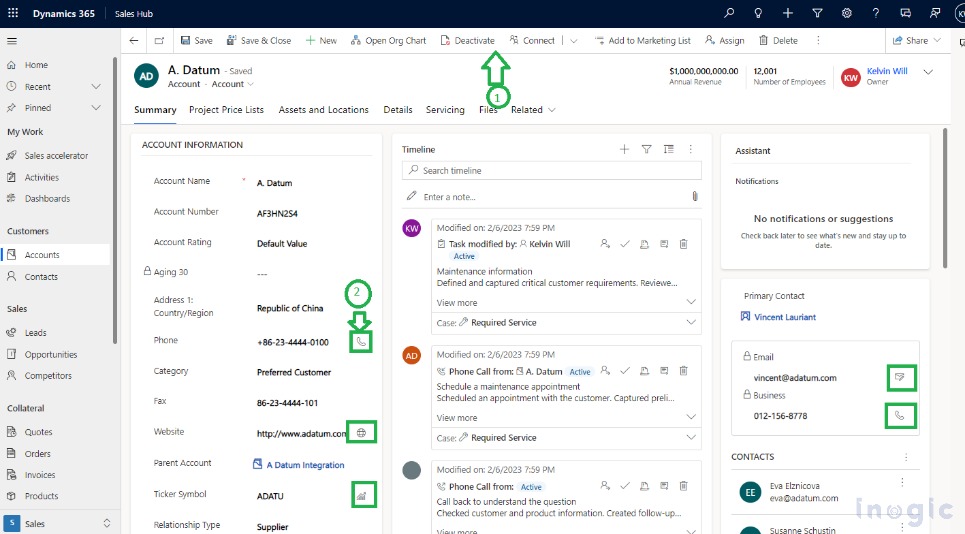
Task: Expand the header fields chevron beside Owner
Action: (928, 72)
